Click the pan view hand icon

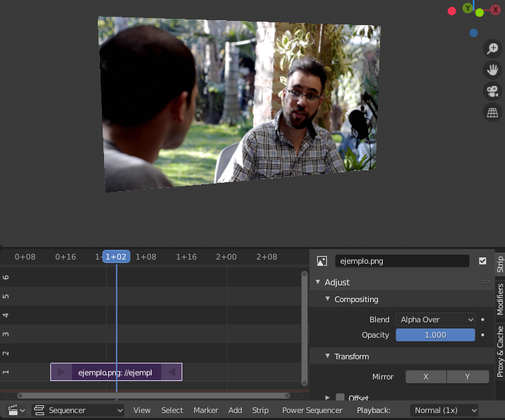pyautogui.click(x=492, y=70)
